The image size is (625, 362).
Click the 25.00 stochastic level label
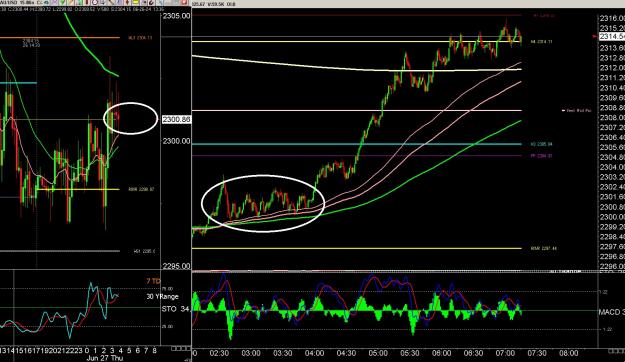click(x=168, y=327)
